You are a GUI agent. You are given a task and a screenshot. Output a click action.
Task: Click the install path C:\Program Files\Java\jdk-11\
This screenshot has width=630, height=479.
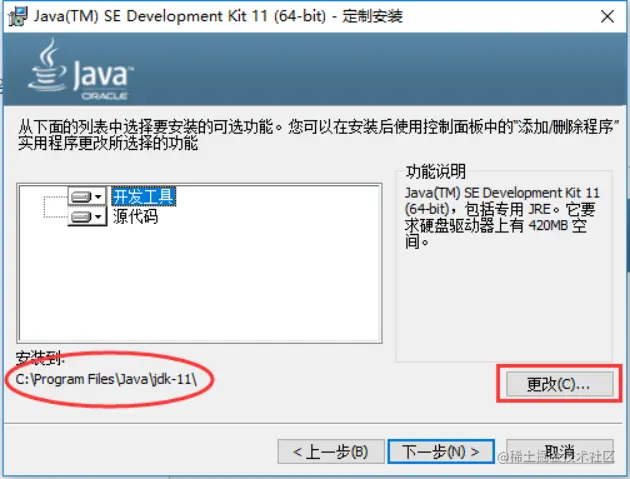[x=106, y=379]
